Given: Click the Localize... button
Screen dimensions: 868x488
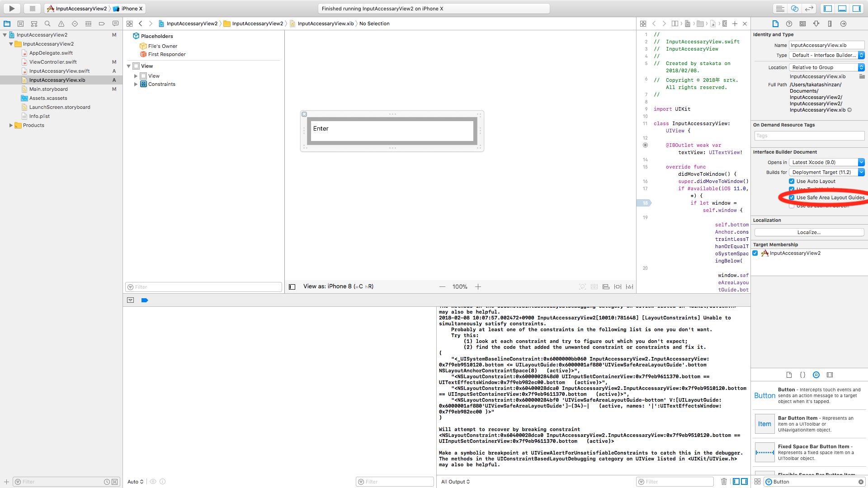Looking at the screenshot, I should [x=809, y=232].
